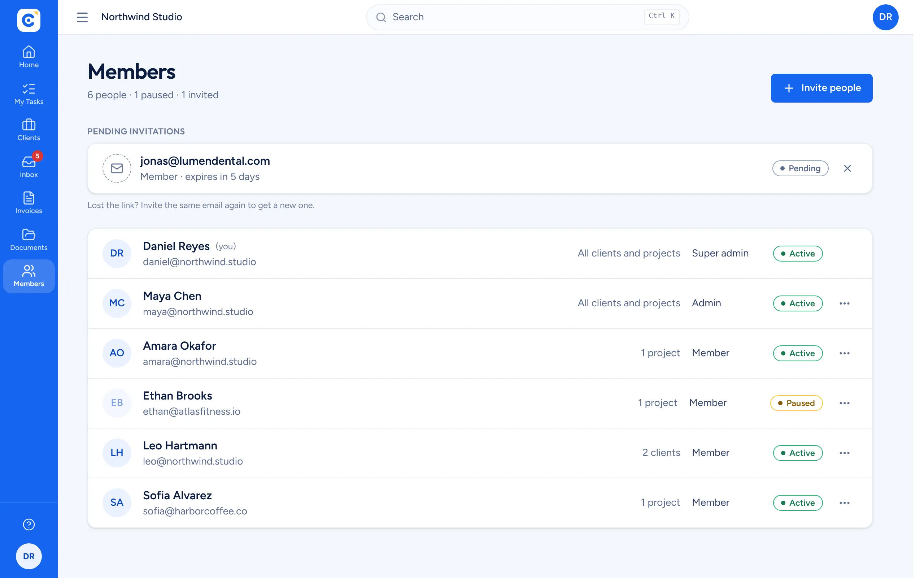This screenshot has height=578, width=924.
Task: Click Active badge for Daniel Reyes
Action: (798, 254)
